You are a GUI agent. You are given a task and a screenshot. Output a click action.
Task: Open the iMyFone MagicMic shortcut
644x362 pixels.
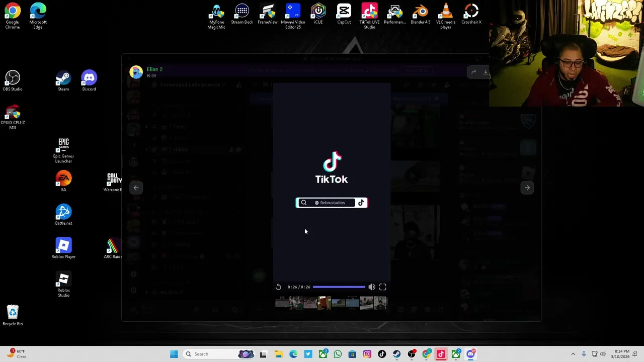pyautogui.click(x=216, y=16)
